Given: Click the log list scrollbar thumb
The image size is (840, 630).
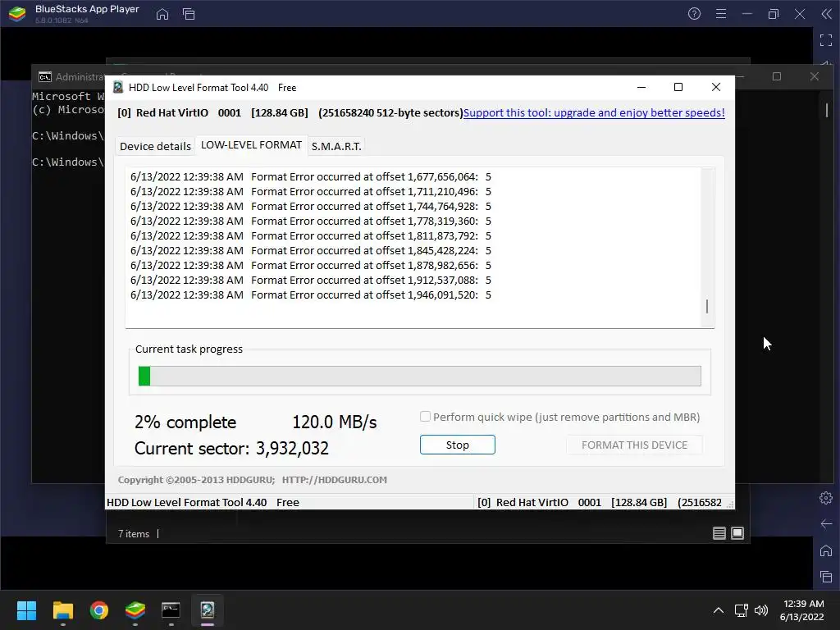Looking at the screenshot, I should coord(707,307).
